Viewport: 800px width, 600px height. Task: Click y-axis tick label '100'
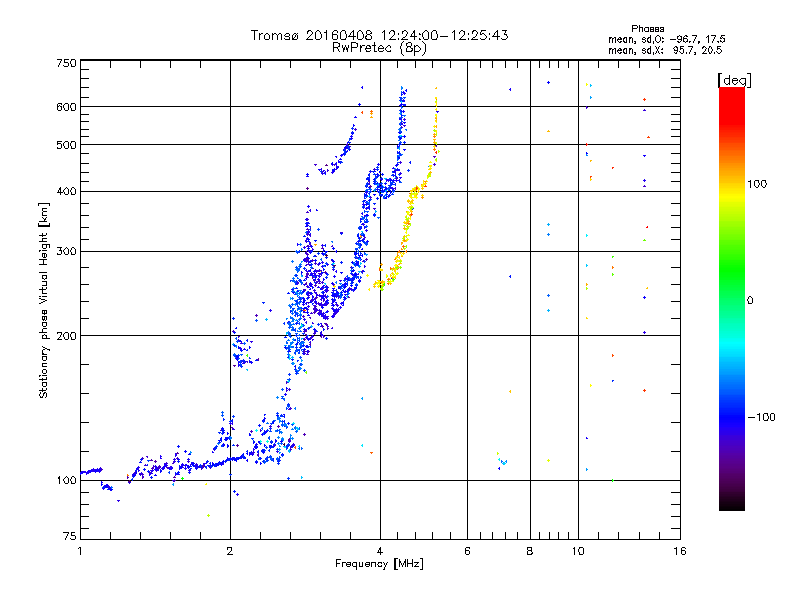pos(66,481)
